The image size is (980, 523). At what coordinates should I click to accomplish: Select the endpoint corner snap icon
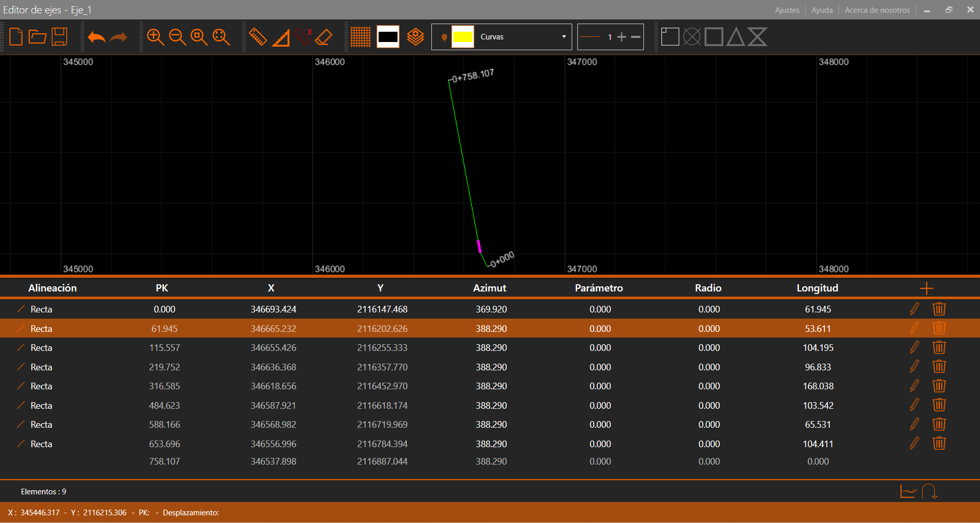pos(670,37)
